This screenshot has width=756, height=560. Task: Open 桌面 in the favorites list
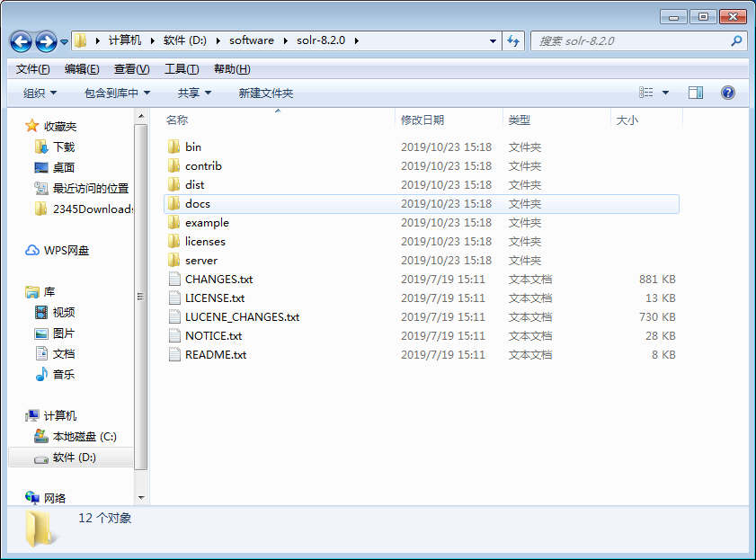point(64,168)
